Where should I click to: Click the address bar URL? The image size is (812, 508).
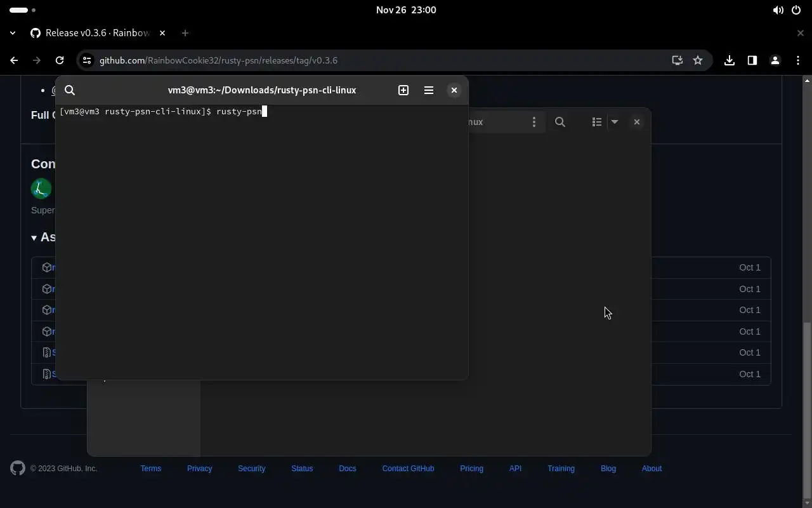(218, 60)
